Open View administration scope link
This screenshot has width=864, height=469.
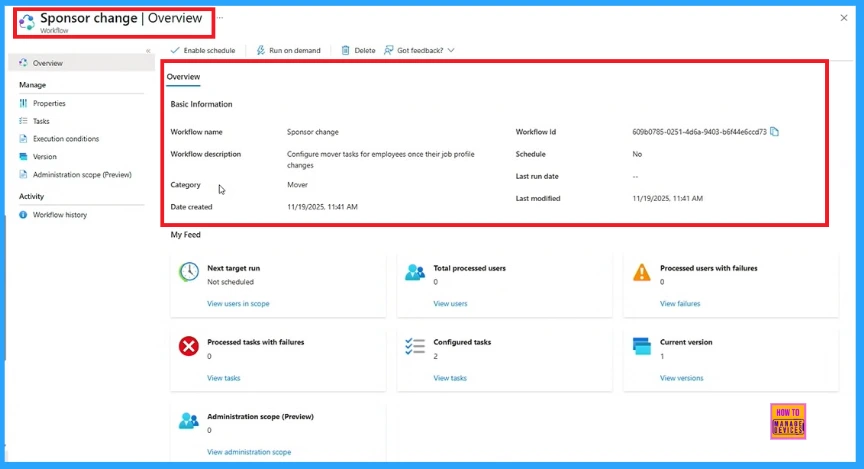click(x=249, y=452)
